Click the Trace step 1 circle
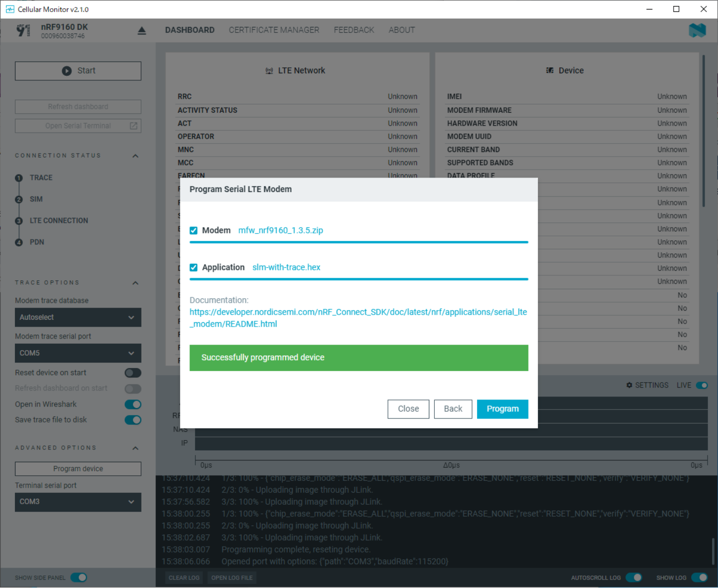This screenshot has height=588, width=718. [x=19, y=178]
